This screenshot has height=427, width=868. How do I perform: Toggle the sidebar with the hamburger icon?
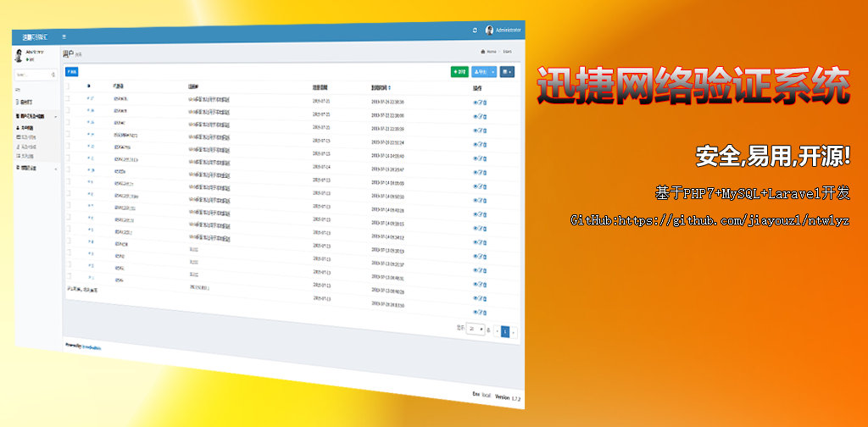[64, 36]
